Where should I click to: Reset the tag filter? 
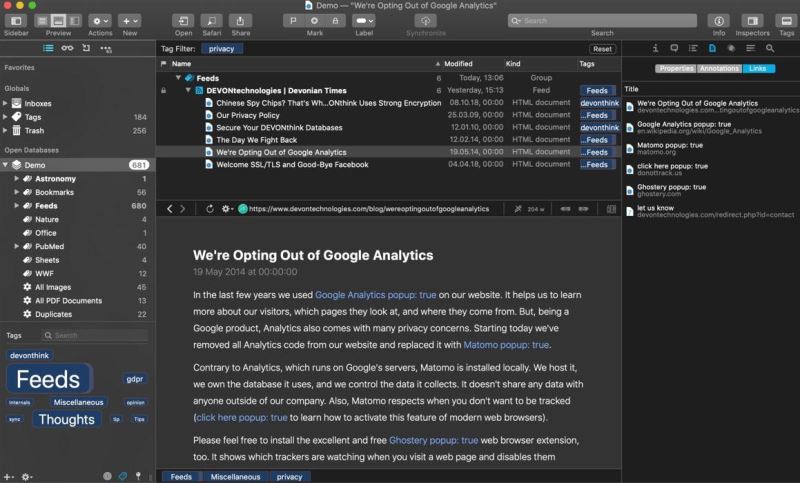coord(602,49)
